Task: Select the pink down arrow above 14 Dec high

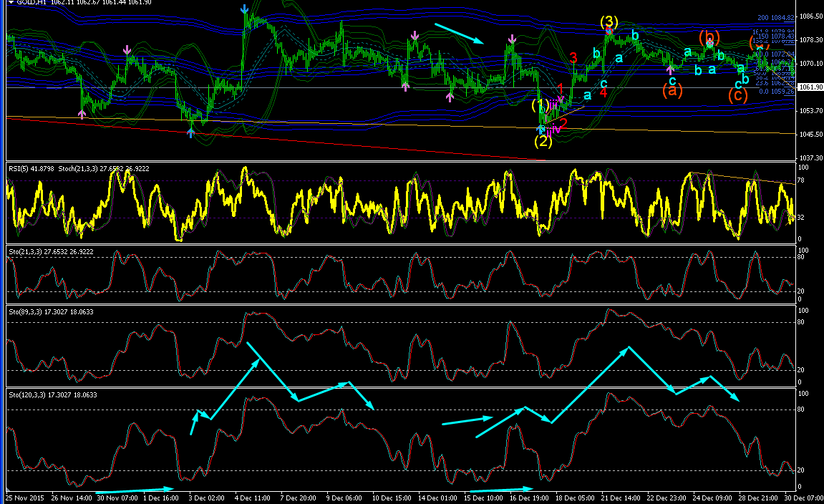Action: pyautogui.click(x=415, y=36)
